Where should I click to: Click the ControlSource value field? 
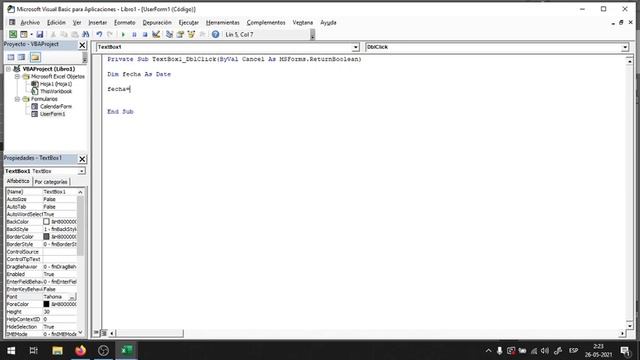[x=59, y=252]
